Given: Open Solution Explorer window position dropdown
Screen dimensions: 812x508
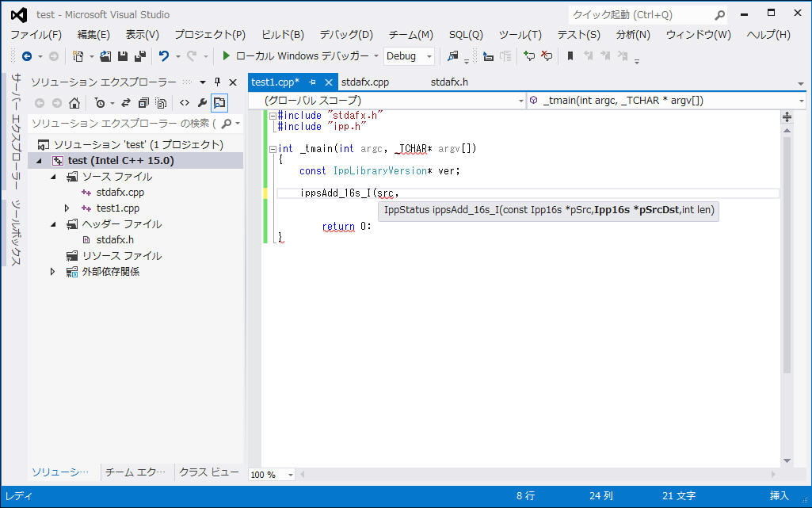Looking at the screenshot, I should click(203, 82).
